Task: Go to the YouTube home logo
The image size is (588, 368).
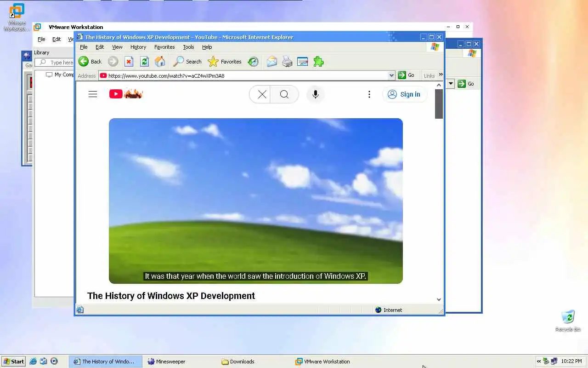Action: click(x=126, y=94)
